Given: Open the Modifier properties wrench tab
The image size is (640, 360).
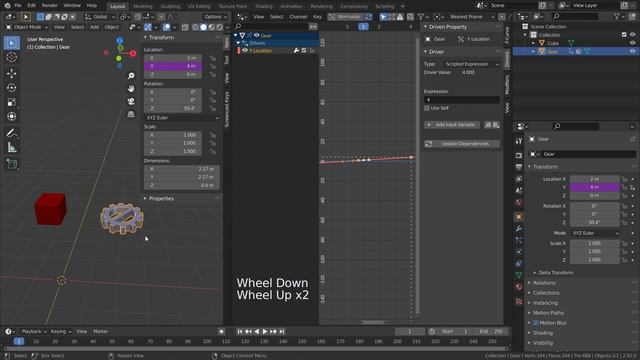Looking at the screenshot, I should coord(519,229).
